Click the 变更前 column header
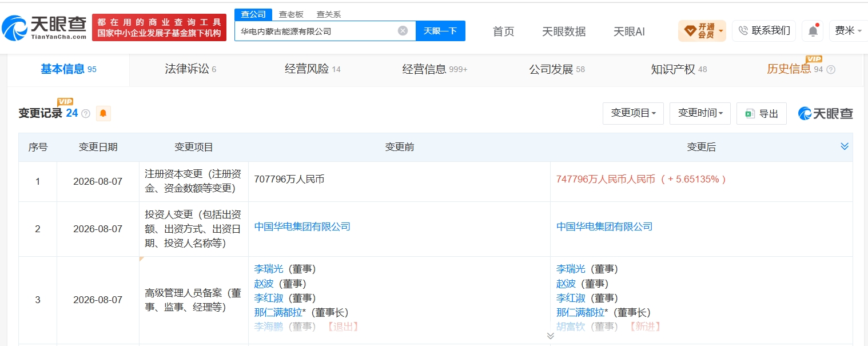Viewport: 868px width, 346px height. (x=399, y=147)
